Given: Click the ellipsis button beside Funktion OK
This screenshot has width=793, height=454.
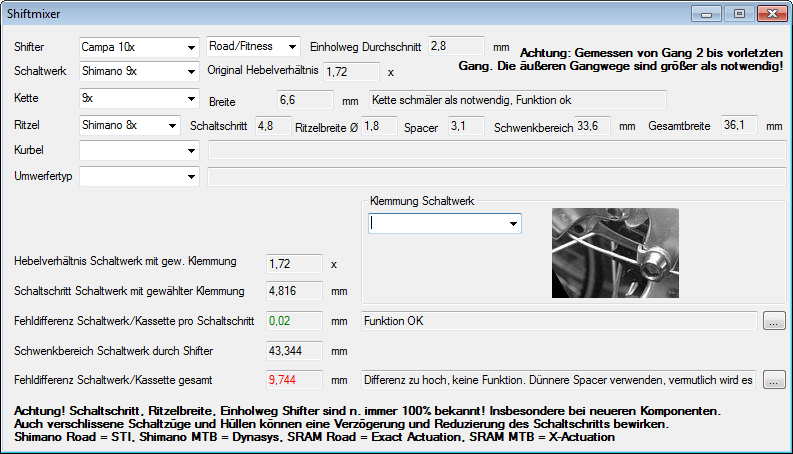Looking at the screenshot, I should [x=773, y=321].
